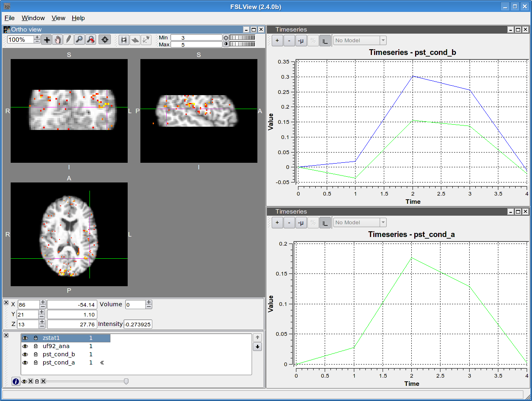Click the -μ demean button in pst_cond_b Timeseries
Image resolution: width=532 pixels, height=401 pixels.
(x=301, y=41)
